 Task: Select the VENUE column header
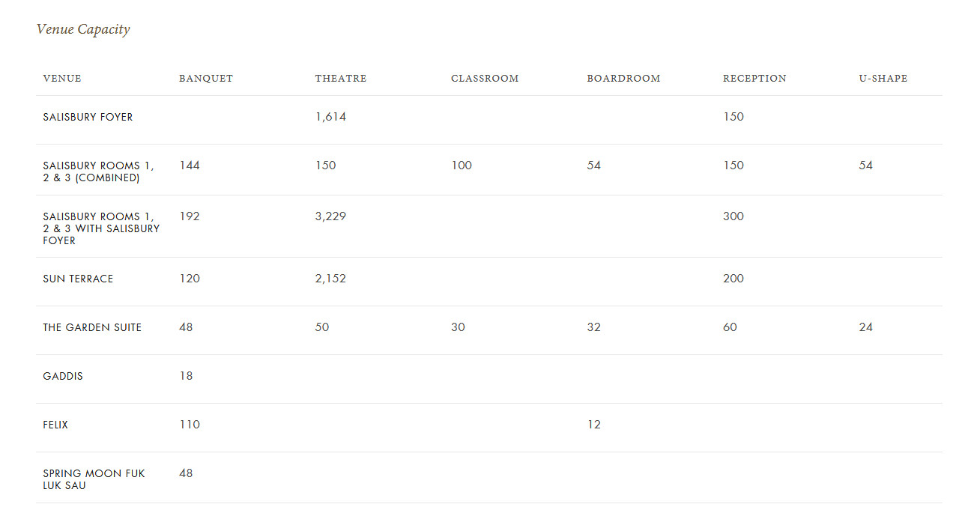(62, 79)
